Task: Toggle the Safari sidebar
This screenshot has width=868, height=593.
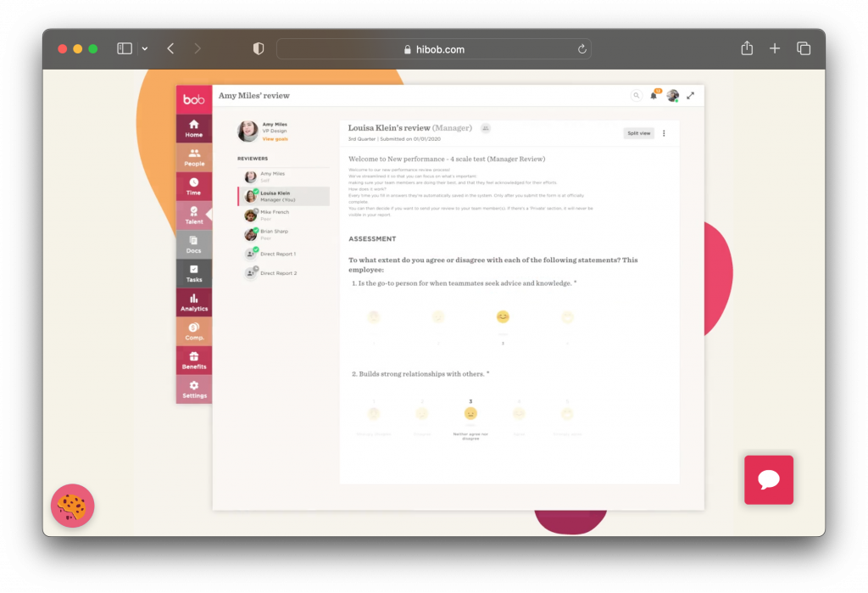Action: [125, 48]
